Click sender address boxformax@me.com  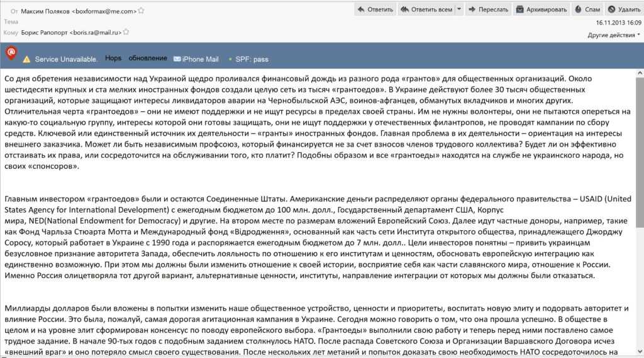pos(104,11)
